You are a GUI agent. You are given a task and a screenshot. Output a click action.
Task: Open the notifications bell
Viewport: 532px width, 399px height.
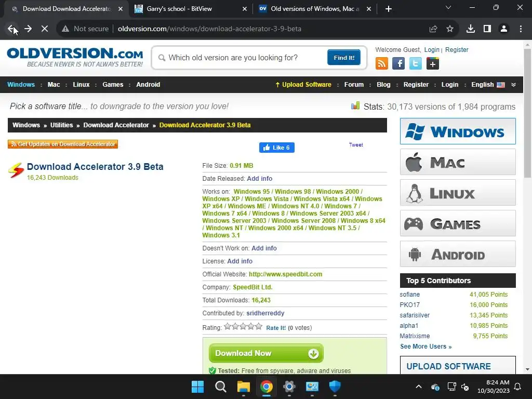[518, 387]
